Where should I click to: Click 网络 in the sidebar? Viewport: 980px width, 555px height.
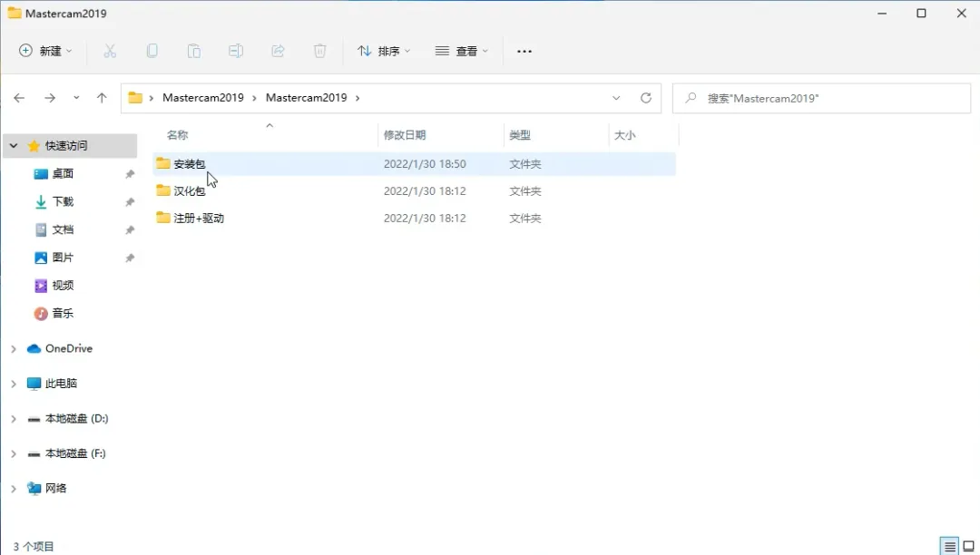click(55, 488)
